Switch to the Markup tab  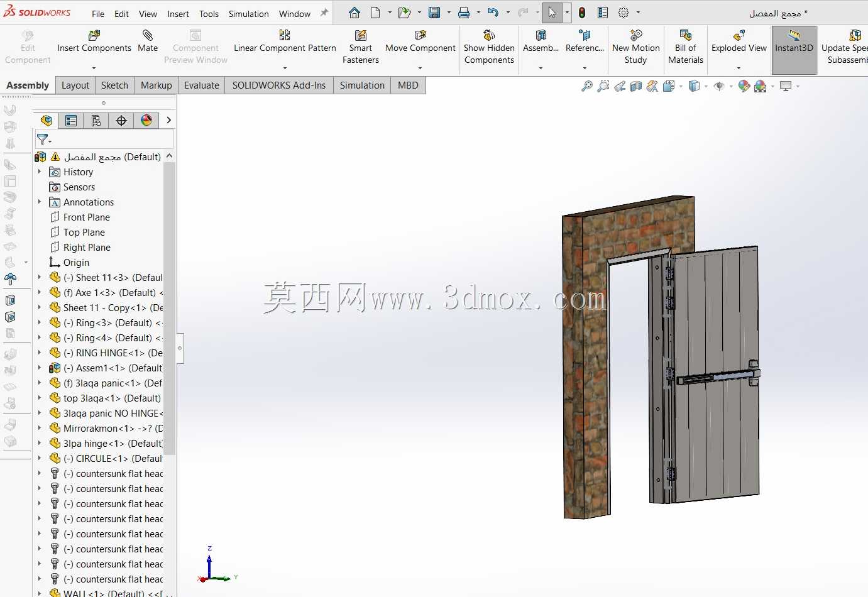[x=157, y=85]
